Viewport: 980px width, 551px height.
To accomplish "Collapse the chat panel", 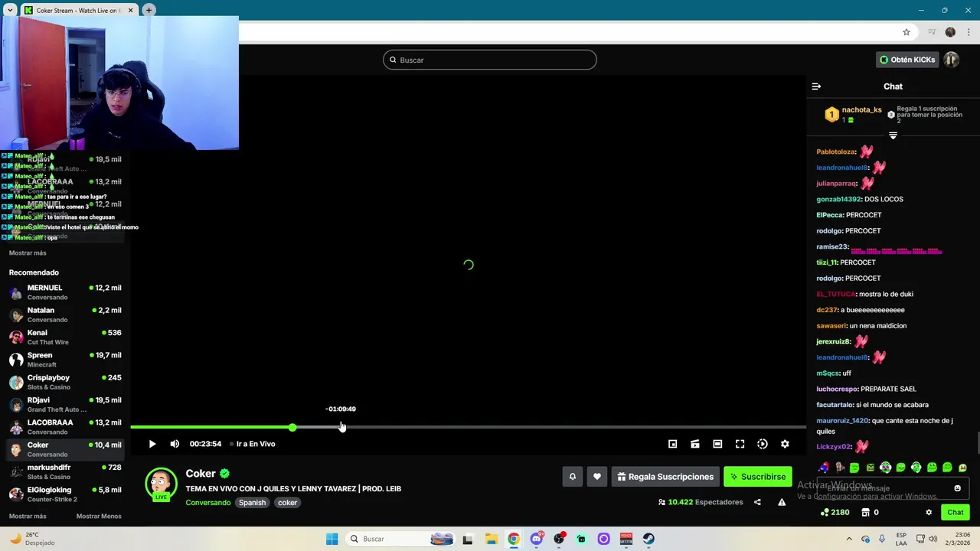I will [816, 86].
